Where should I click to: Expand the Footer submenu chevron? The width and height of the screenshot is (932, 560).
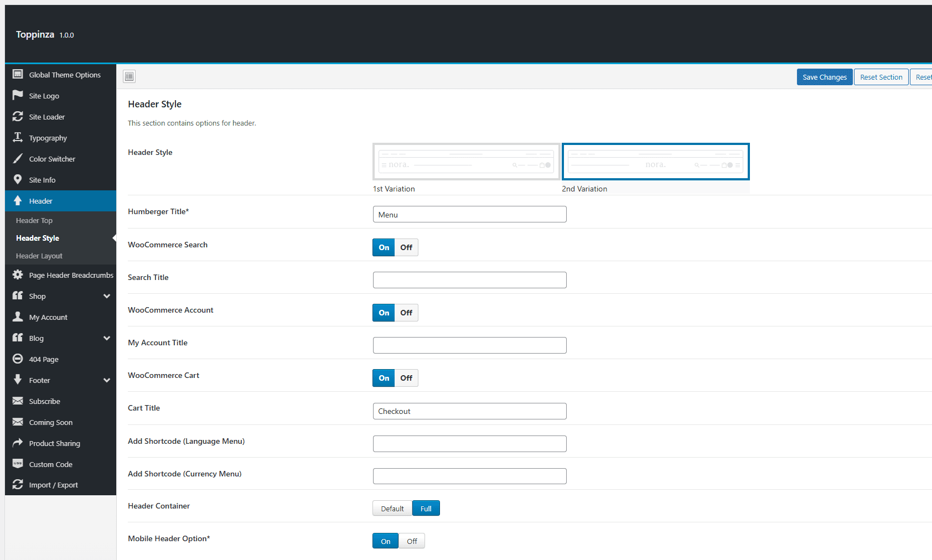click(107, 380)
